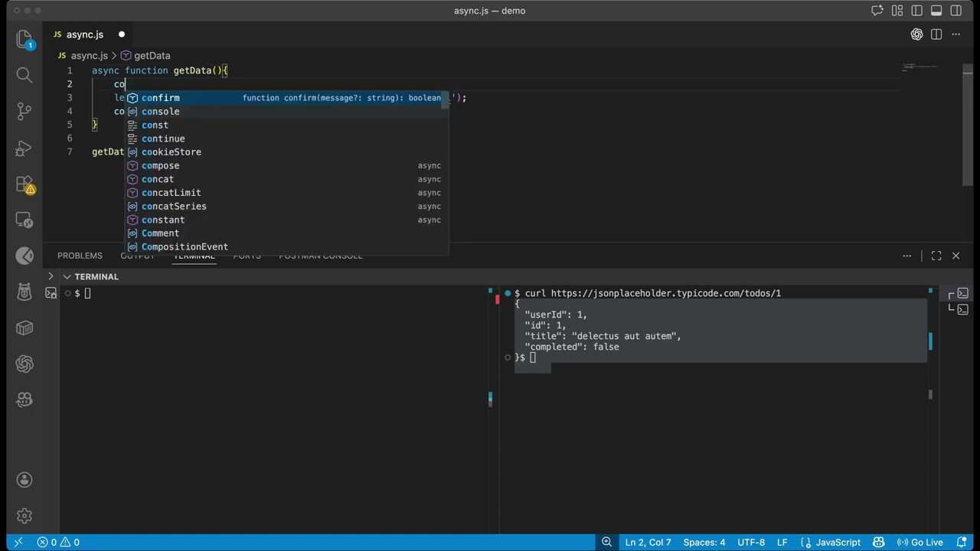
Task: Open errors and warnings in status bar
Action: point(58,543)
